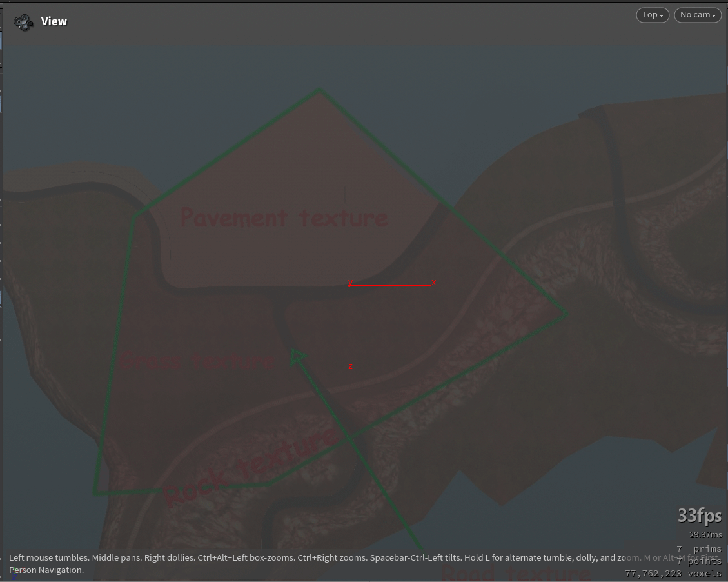Open the Top view selector dropdown
Image resolution: width=728 pixels, height=582 pixels.
click(652, 14)
